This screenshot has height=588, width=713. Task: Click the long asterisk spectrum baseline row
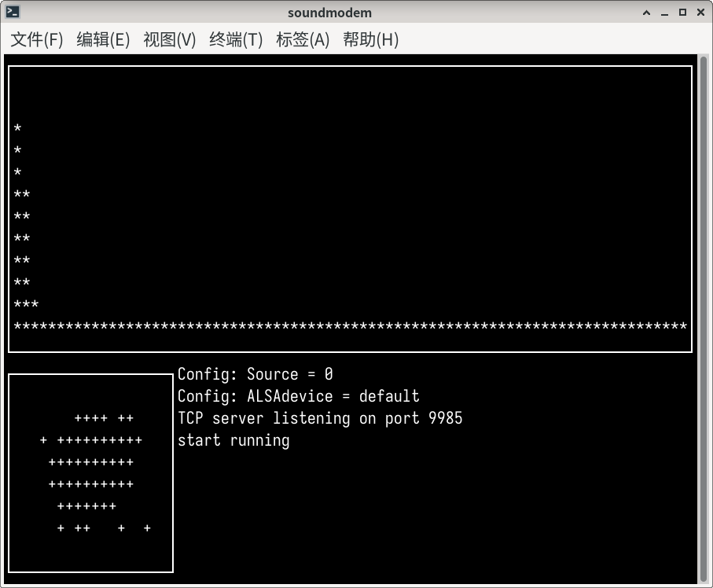(x=350, y=326)
